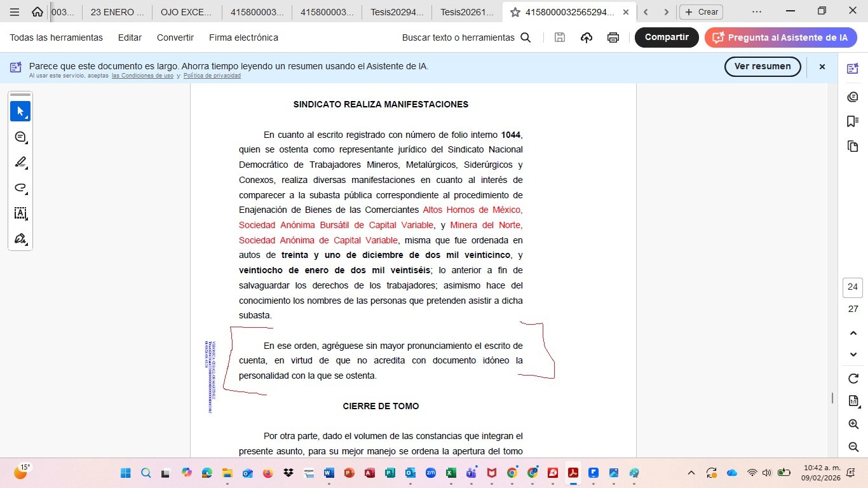
Task: Zoom in using the magnifier plus icon
Action: pos(853,424)
